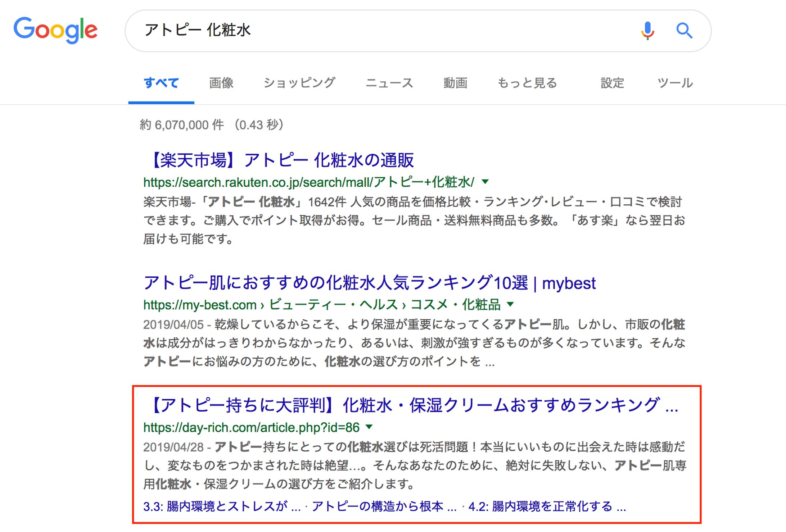786x532 pixels.
Task: Expand dropdown arrow beside my-best.com URL
Action: (510, 304)
